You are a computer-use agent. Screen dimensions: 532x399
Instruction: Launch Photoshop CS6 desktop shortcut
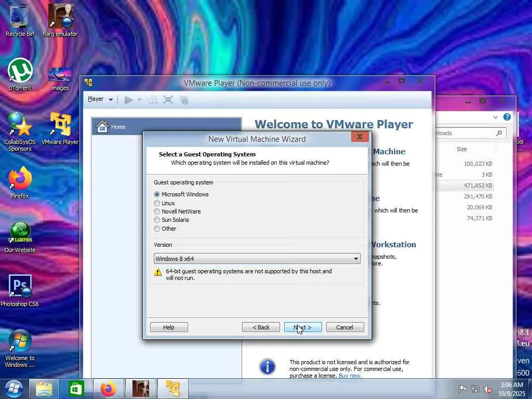(20, 290)
